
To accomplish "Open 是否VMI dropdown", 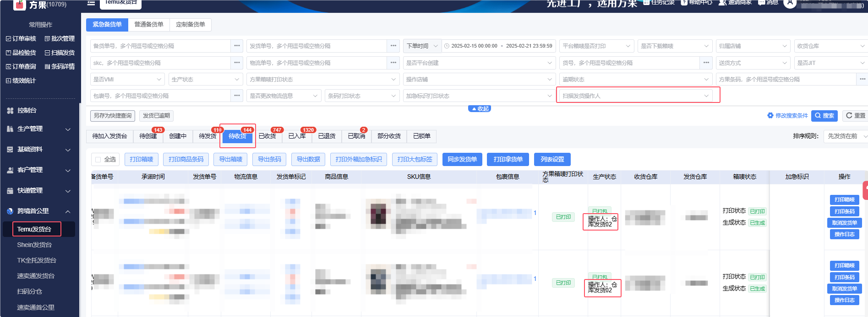I will pyautogui.click(x=127, y=80).
